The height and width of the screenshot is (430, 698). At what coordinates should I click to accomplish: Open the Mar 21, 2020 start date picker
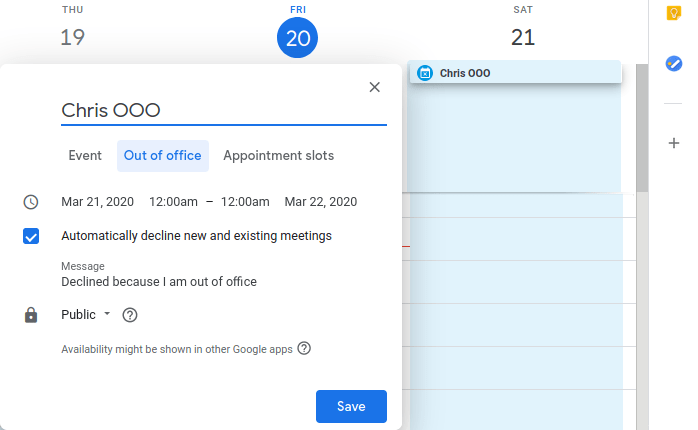(97, 201)
